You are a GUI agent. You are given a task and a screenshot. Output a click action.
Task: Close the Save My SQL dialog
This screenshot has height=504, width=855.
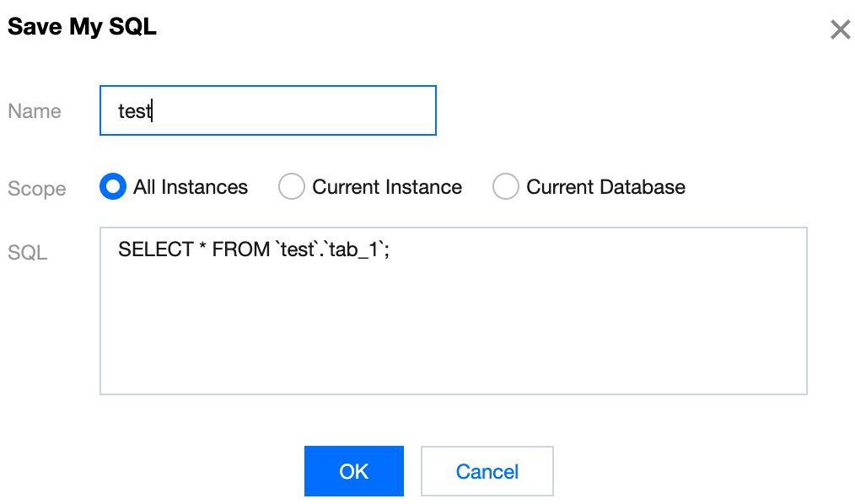pos(840,30)
